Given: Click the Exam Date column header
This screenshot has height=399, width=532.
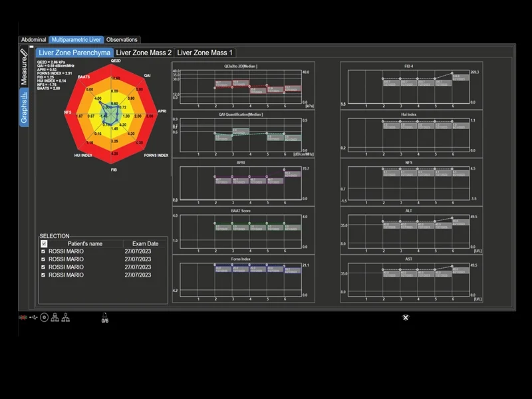Looking at the screenshot, I should click(x=145, y=243).
